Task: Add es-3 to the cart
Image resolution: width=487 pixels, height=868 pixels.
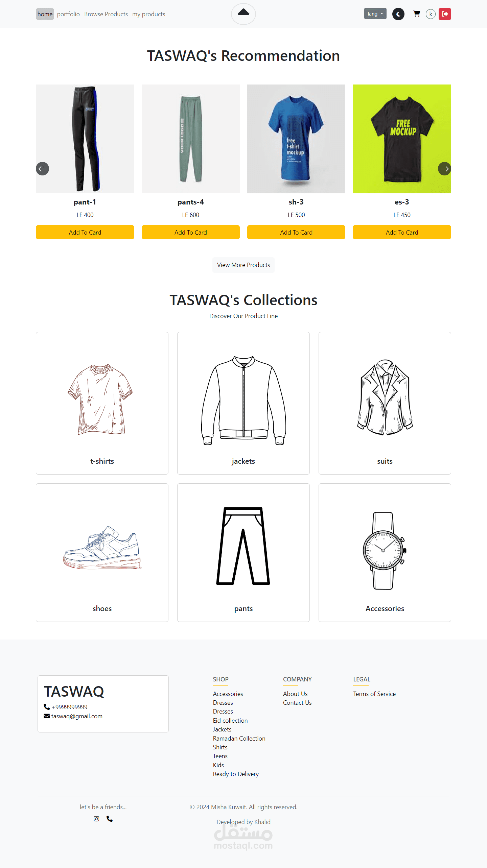Action: 402,232
